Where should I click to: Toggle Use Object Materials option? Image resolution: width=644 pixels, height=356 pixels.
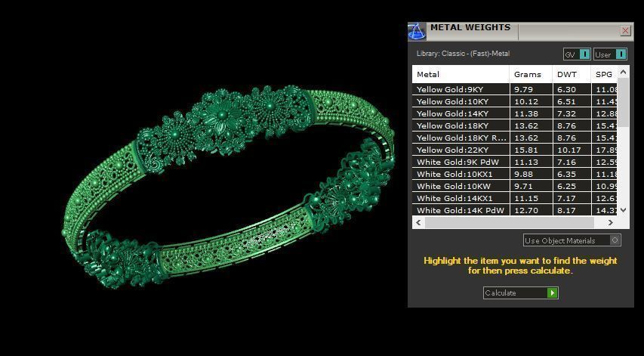click(572, 240)
